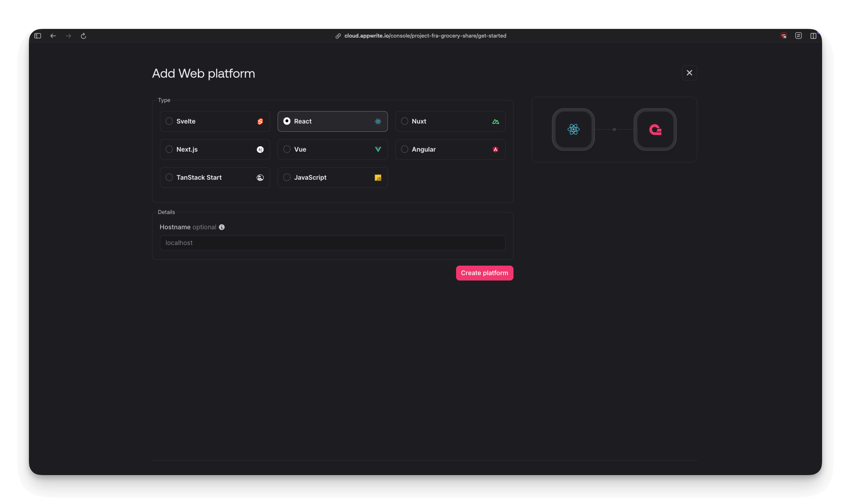Image resolution: width=851 pixels, height=504 pixels.
Task: Click the Svelte flame icon
Action: [x=260, y=121]
